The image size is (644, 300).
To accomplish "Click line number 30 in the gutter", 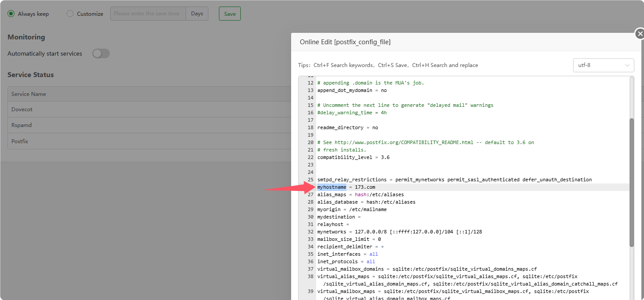I will click(310, 217).
